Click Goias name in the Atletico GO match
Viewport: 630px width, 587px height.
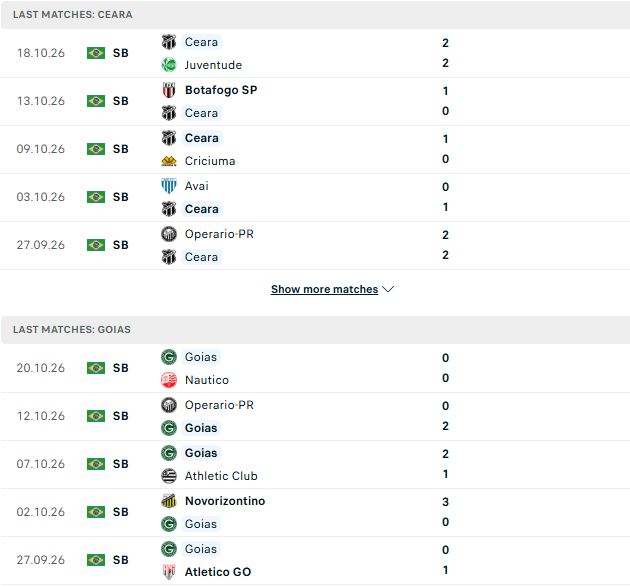coord(200,549)
